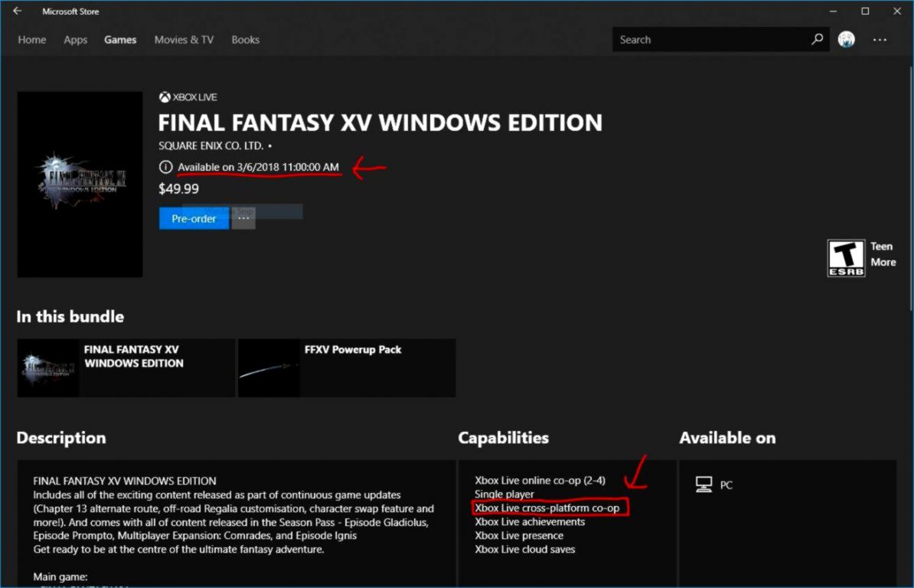Open the FFXV Powerup Pack bundle item

tap(347, 368)
